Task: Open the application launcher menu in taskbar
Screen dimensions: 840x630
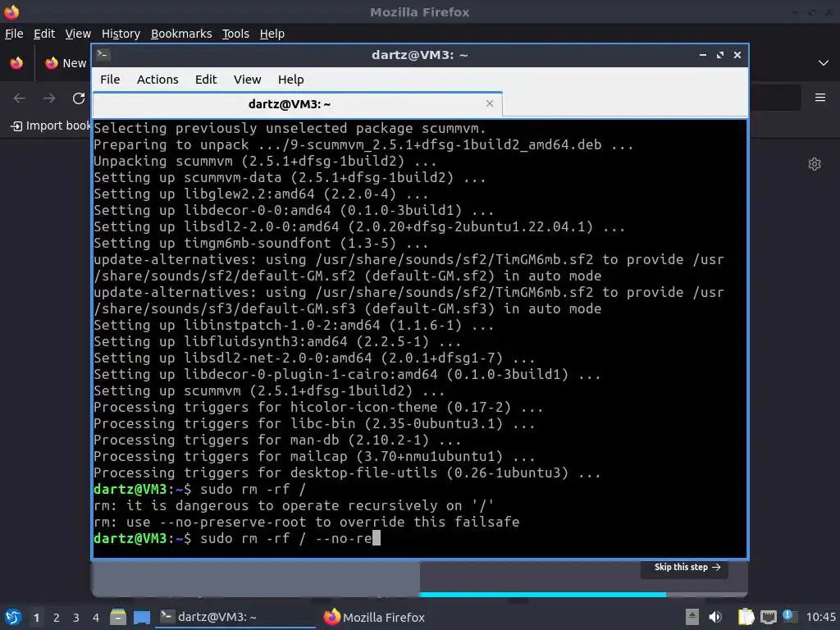Action: click(13, 617)
